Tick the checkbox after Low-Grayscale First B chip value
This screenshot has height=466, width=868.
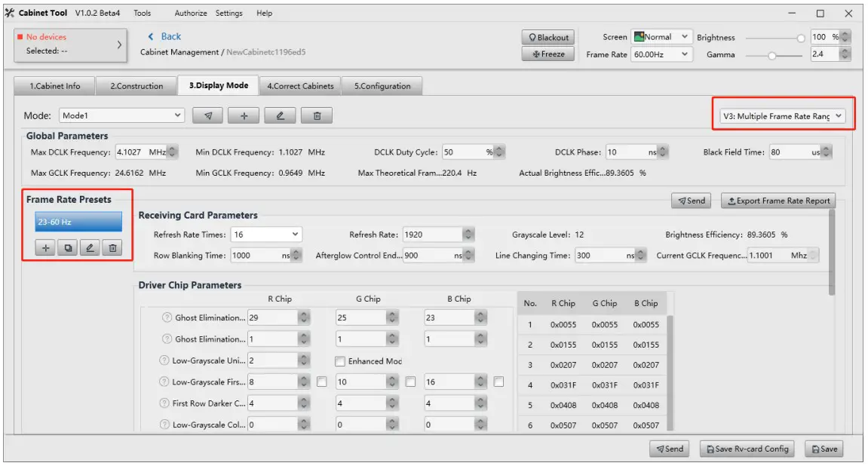(498, 382)
